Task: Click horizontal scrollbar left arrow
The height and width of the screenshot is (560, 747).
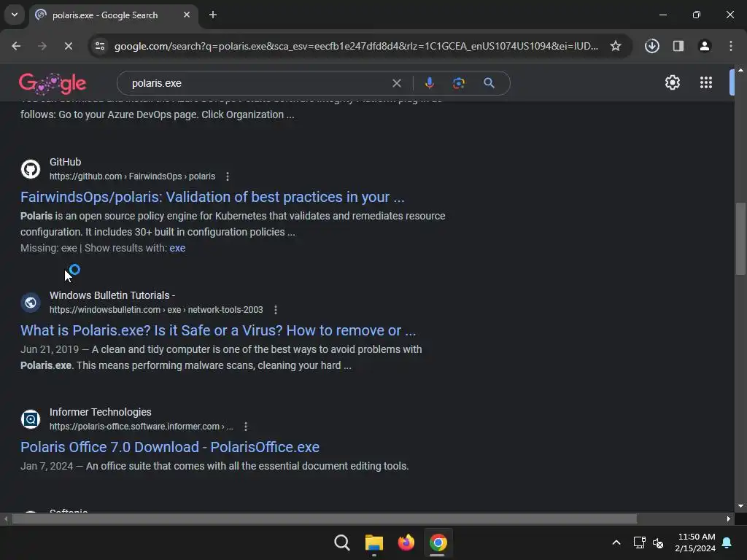Action: click(6, 518)
